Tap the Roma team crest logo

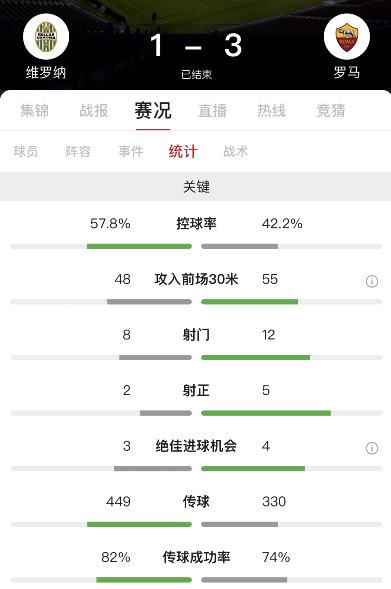coord(347,37)
